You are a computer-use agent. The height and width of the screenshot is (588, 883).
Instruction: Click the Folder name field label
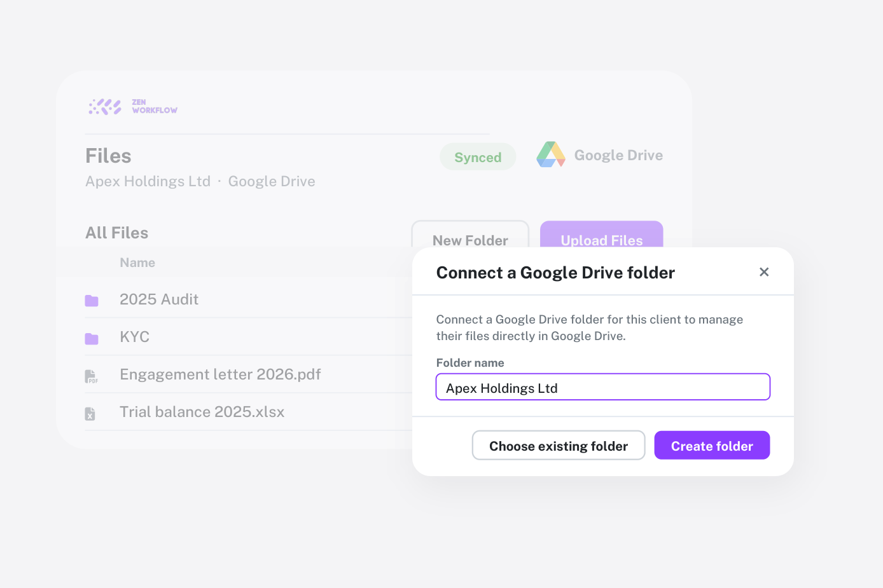pos(470,363)
